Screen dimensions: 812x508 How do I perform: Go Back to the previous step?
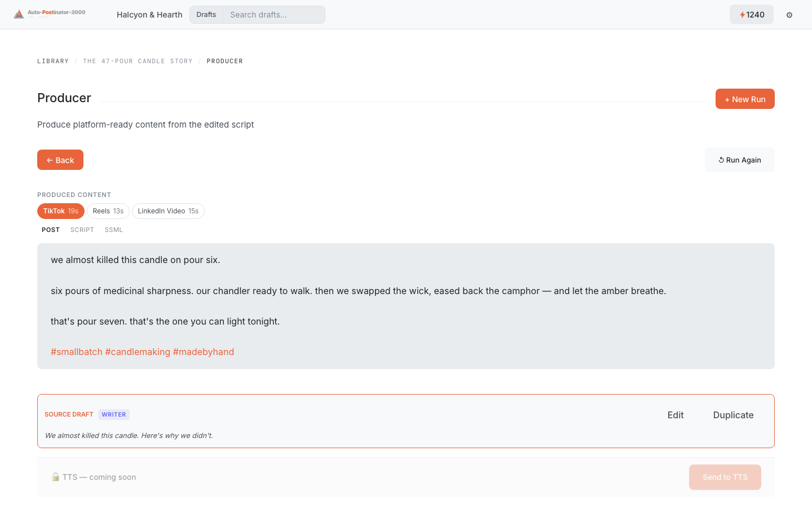point(60,160)
